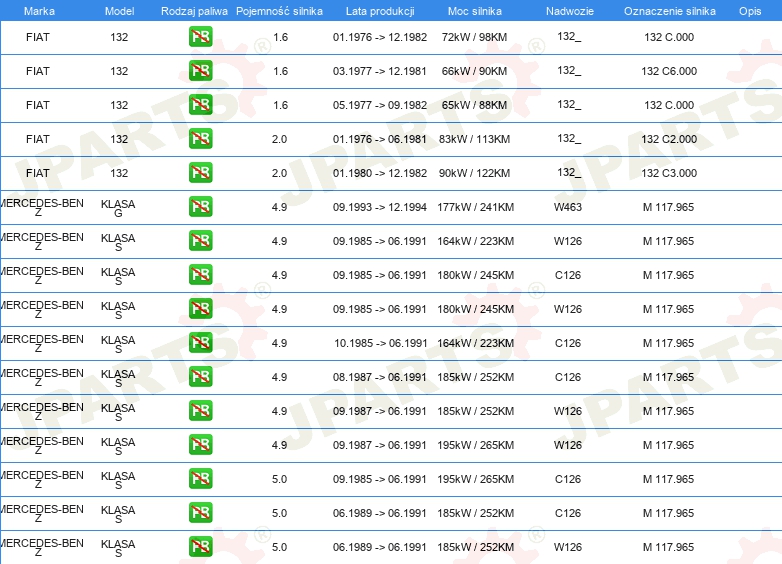Click the production years 10.1985 -> 06.1991

click(x=381, y=343)
